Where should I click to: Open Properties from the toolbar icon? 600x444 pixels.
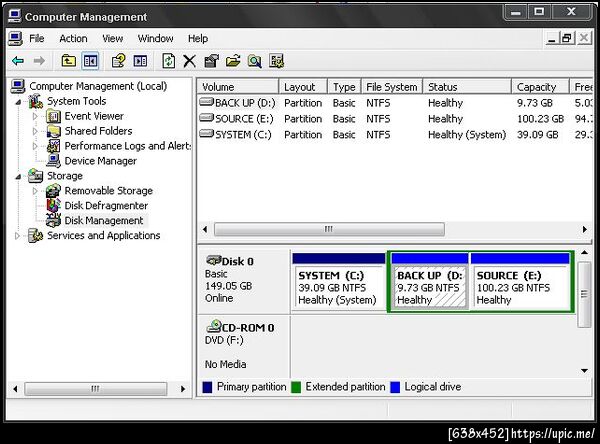[x=211, y=61]
